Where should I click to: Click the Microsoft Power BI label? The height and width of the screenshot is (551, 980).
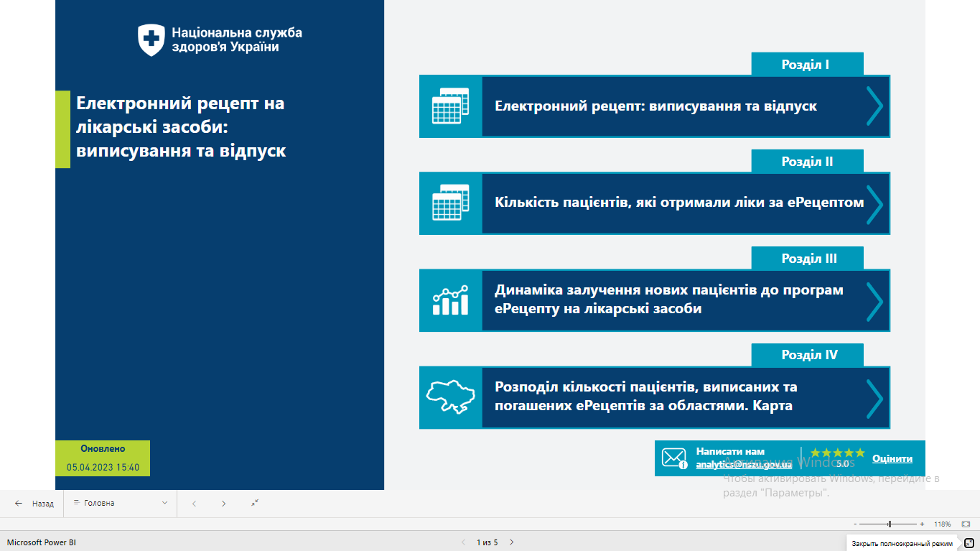click(41, 543)
